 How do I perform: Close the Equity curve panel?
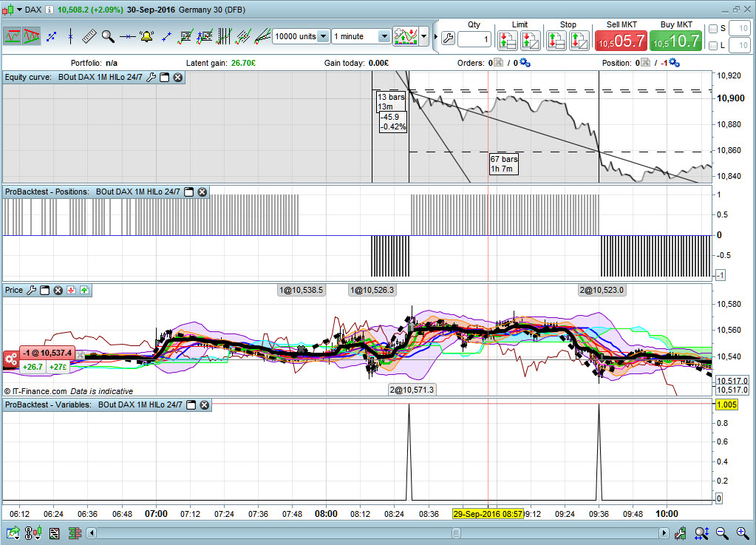(178, 77)
